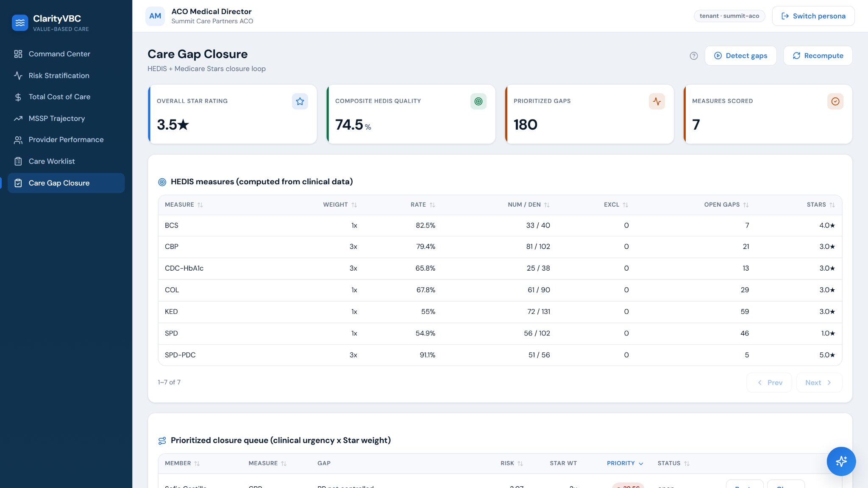This screenshot has height=488, width=868.
Task: Sort closure queue by Member column
Action: (197, 464)
